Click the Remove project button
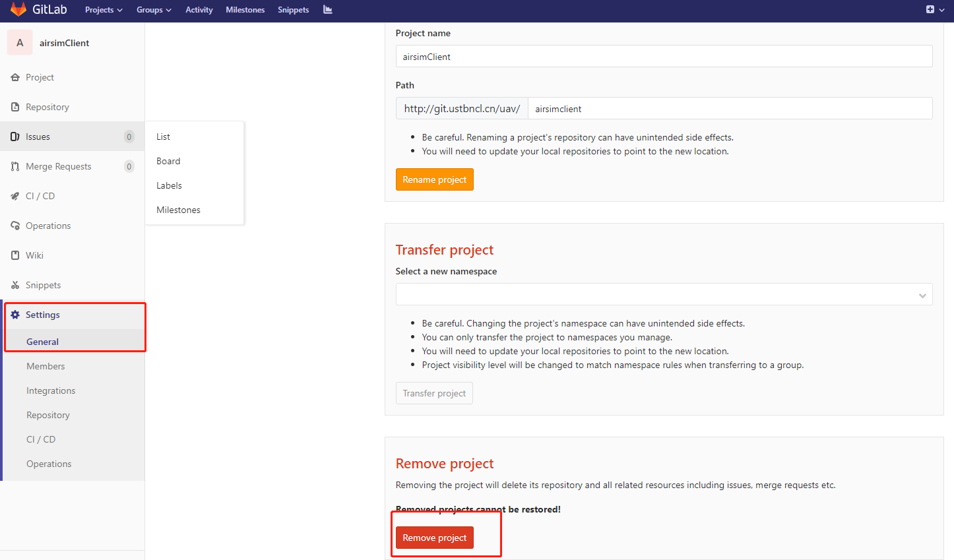The height and width of the screenshot is (560, 954). coord(433,537)
